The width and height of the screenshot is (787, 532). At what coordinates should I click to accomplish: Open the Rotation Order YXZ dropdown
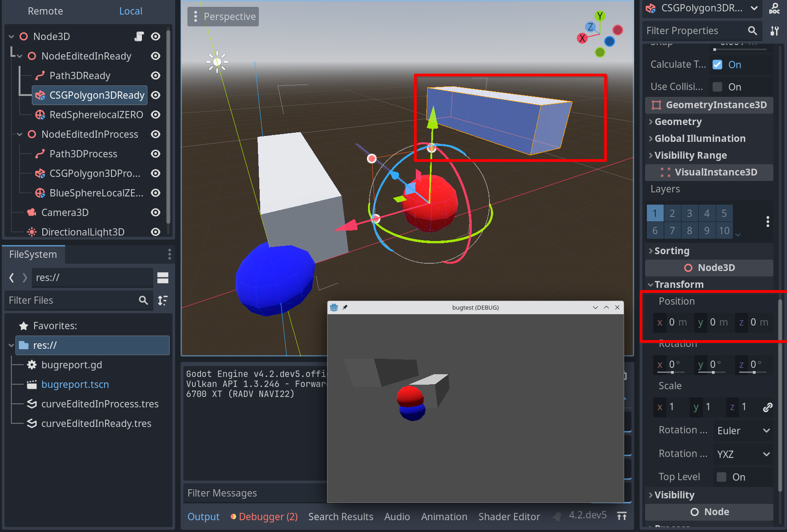coord(743,454)
